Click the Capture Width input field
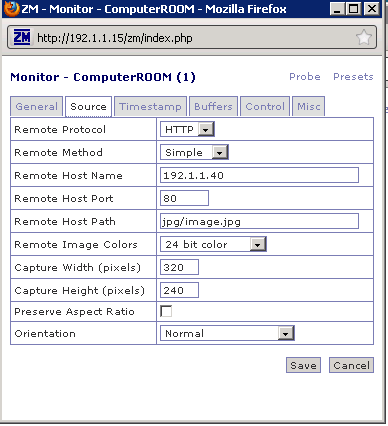The width and height of the screenshot is (388, 426). 179,267
